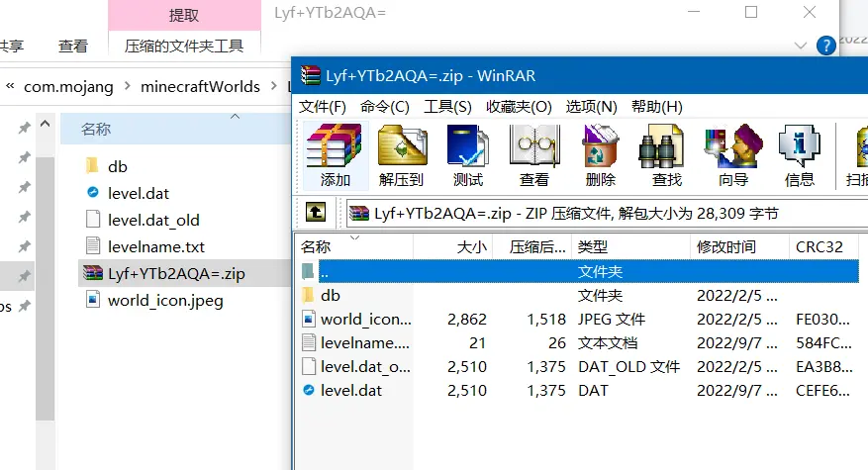This screenshot has height=470, width=868.
Task: Click the Delete (删除) toolbar icon
Action: click(600, 146)
